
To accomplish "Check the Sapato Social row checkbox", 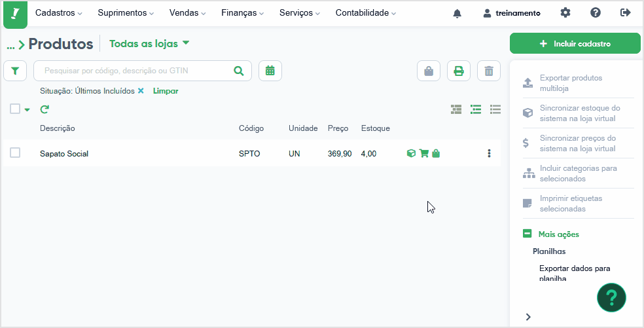I will (15, 153).
